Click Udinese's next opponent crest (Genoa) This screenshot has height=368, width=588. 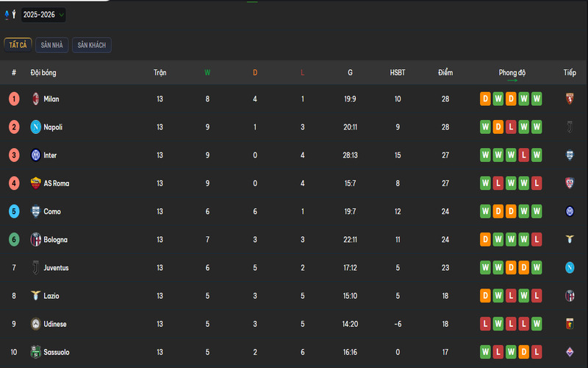point(570,325)
